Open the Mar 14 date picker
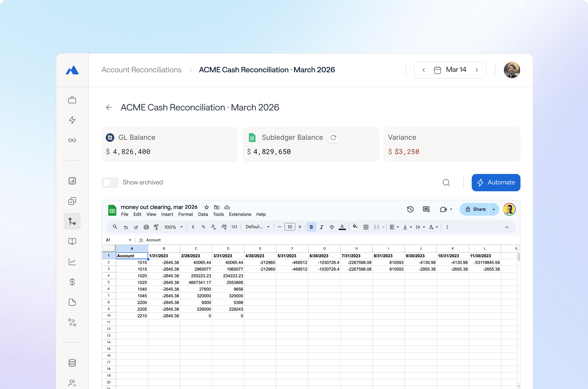 (450, 70)
